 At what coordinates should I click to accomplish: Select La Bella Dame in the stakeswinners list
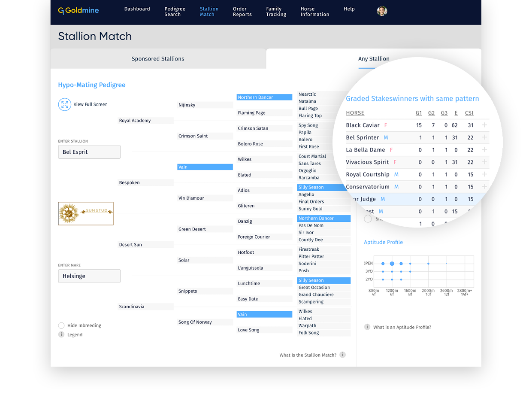pyautogui.click(x=366, y=150)
